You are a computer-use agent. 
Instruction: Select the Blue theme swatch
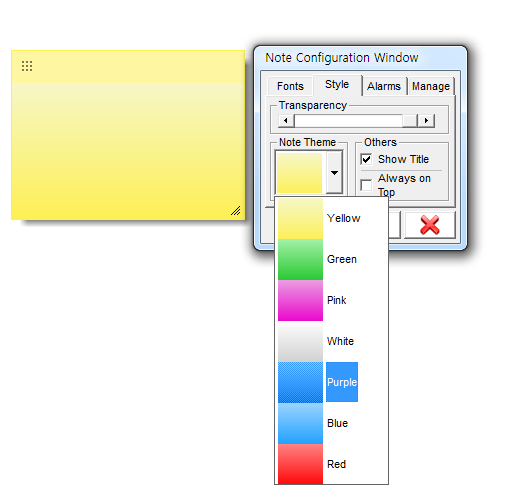(x=300, y=423)
